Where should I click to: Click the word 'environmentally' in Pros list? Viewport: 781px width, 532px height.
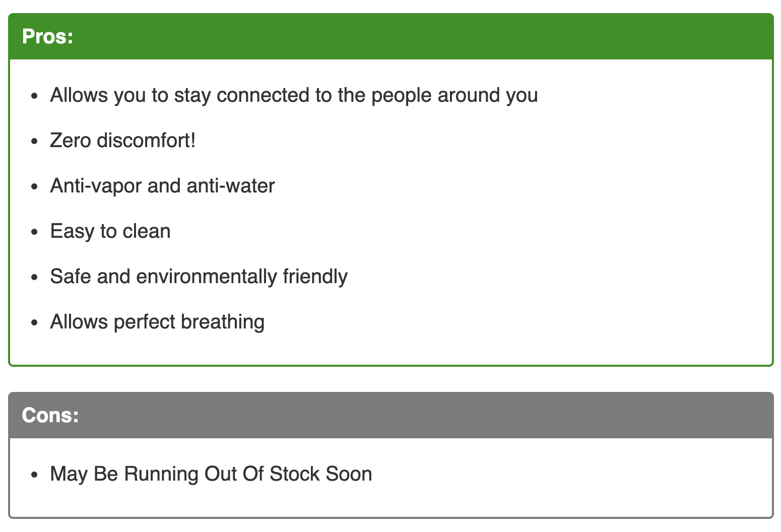(207, 277)
